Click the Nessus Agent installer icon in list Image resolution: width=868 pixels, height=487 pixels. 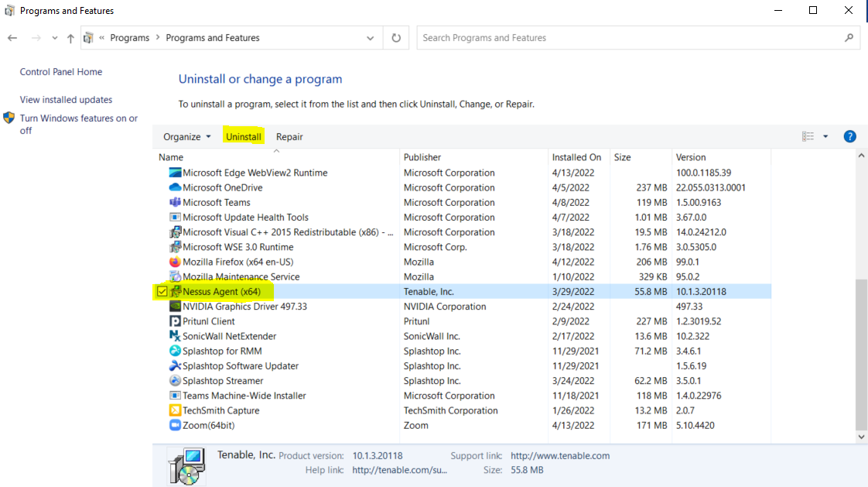point(175,291)
